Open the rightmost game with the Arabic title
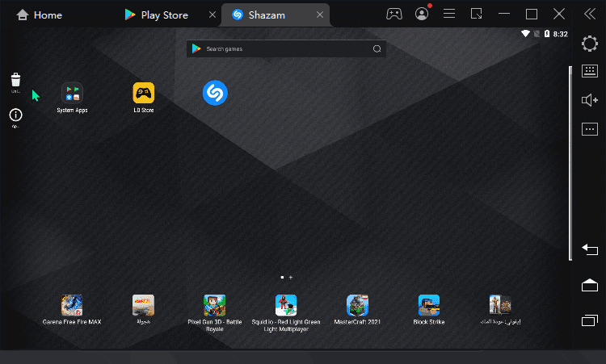 (x=500, y=305)
